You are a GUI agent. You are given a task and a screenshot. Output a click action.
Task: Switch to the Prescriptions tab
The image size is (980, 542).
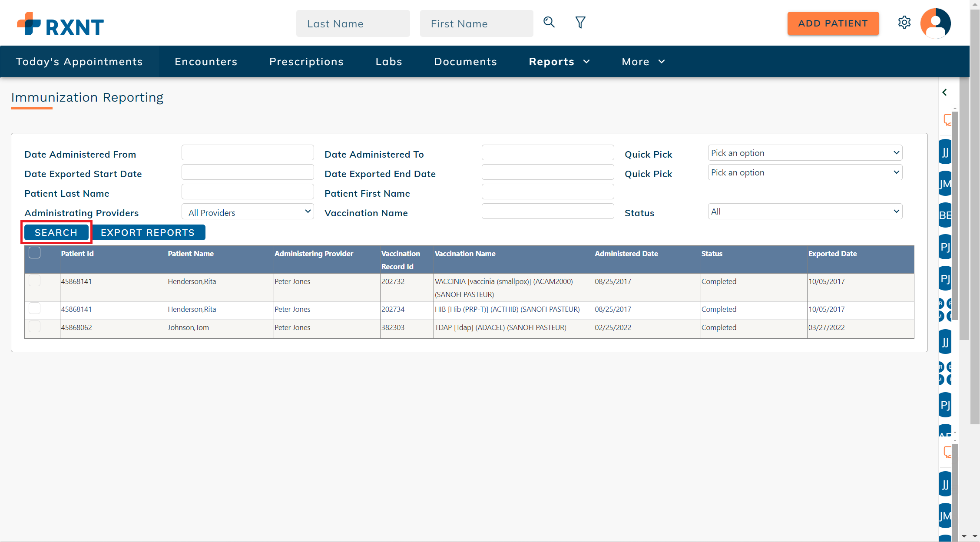(x=306, y=61)
